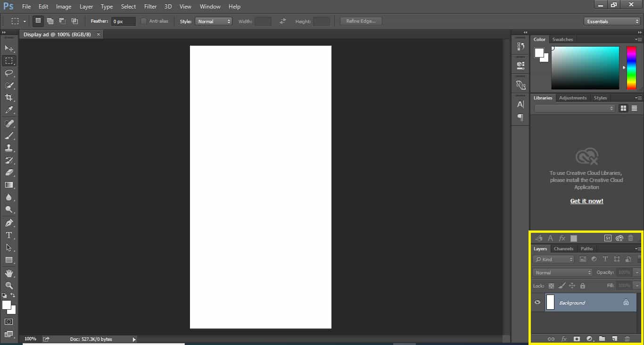
Task: Select the Pen tool
Action: 8,222
